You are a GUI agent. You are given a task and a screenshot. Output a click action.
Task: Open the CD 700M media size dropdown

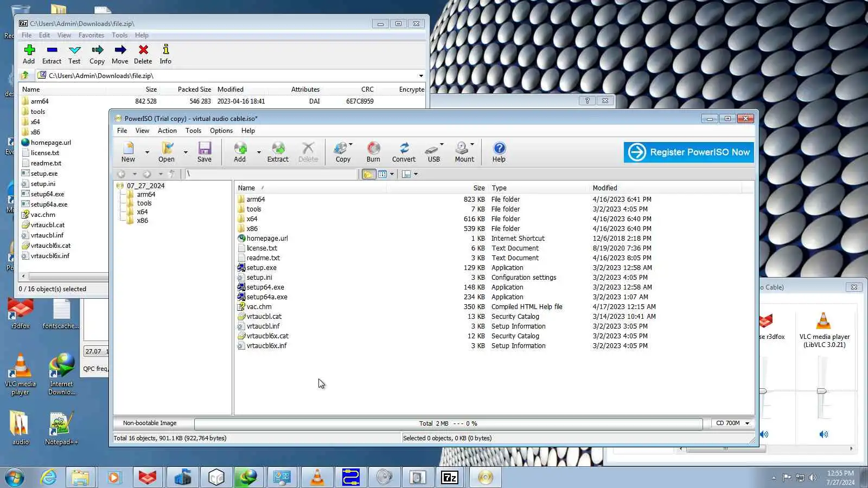[x=747, y=423]
